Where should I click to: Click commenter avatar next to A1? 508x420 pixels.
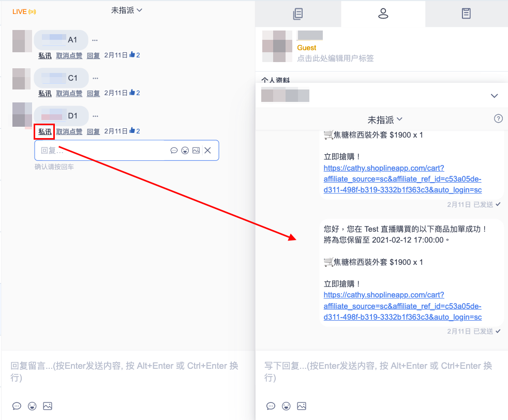[22, 41]
